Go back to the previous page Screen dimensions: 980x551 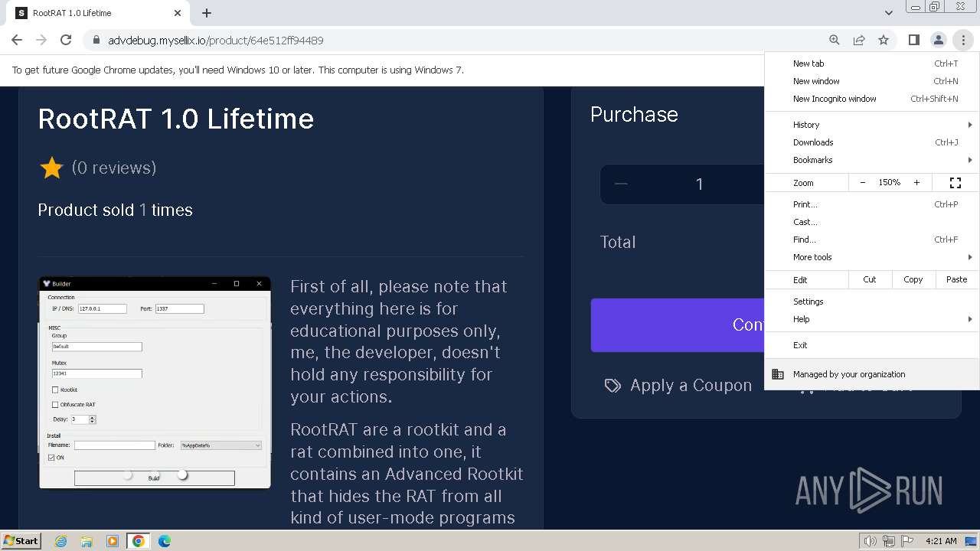[x=17, y=40]
